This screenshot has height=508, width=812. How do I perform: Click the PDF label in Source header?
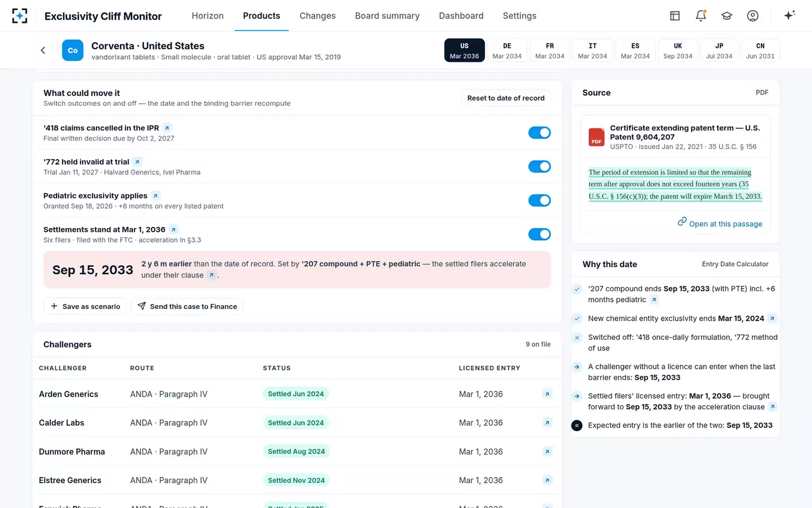tap(762, 93)
